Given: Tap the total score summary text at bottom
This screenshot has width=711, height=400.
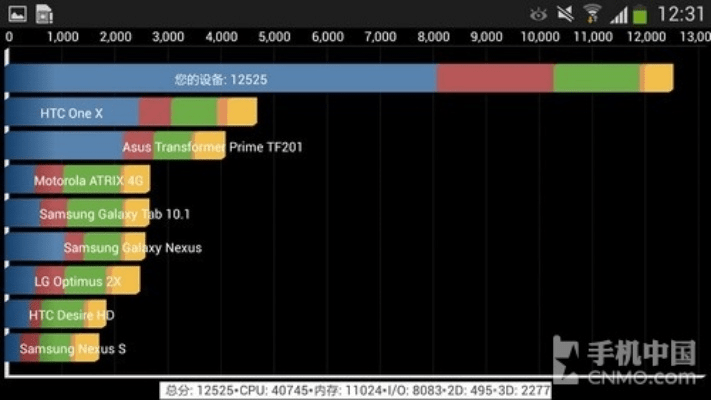Looking at the screenshot, I should coord(358,390).
